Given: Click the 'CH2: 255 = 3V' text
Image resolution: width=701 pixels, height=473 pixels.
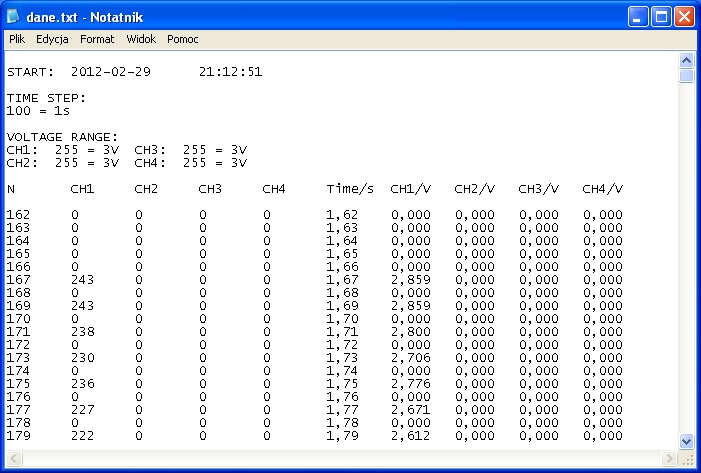Looking at the screenshot, I should point(63,163).
